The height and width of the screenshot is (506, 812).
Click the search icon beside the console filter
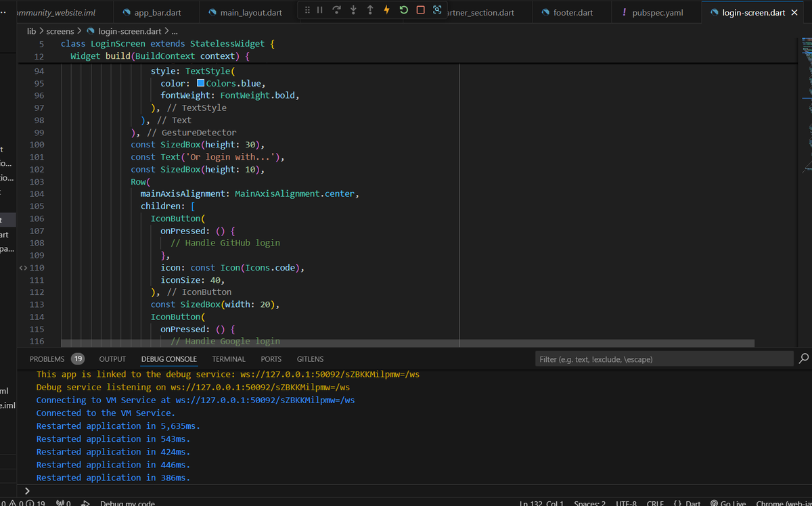[804, 359]
